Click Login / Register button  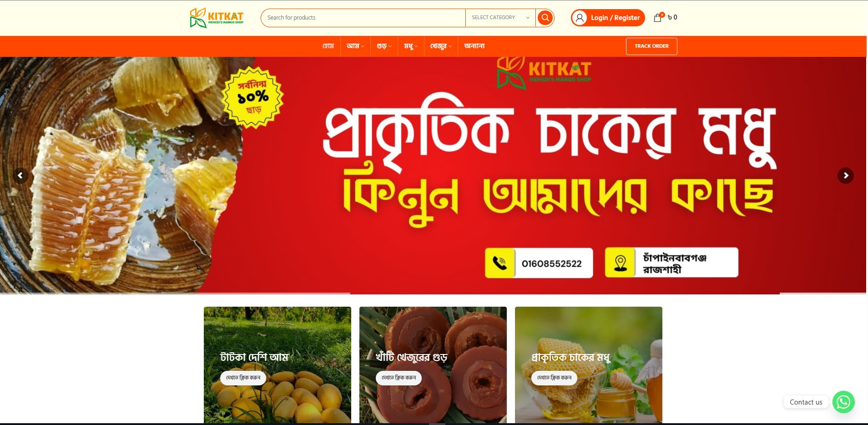pos(608,18)
